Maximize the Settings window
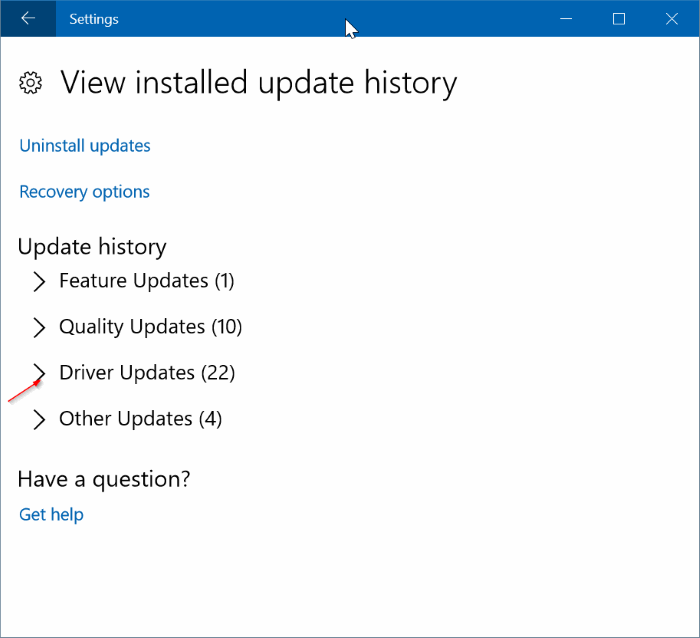The width and height of the screenshot is (700, 638). coord(619,19)
